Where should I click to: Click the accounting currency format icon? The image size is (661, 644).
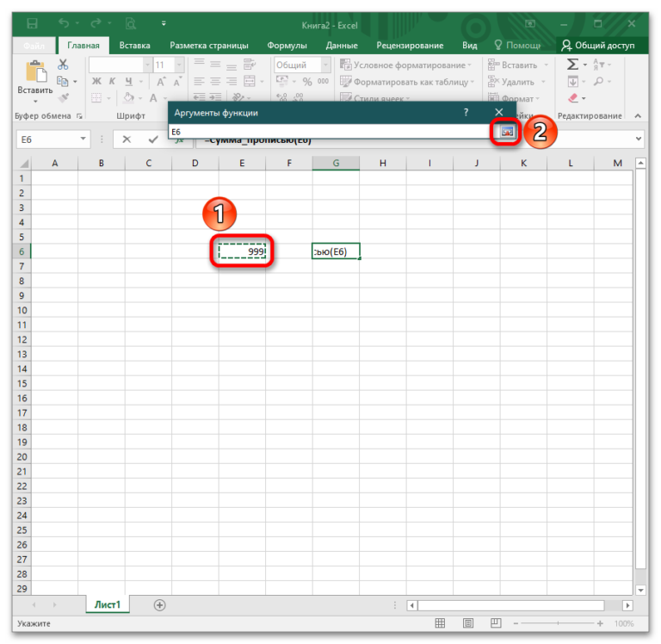pyautogui.click(x=282, y=80)
